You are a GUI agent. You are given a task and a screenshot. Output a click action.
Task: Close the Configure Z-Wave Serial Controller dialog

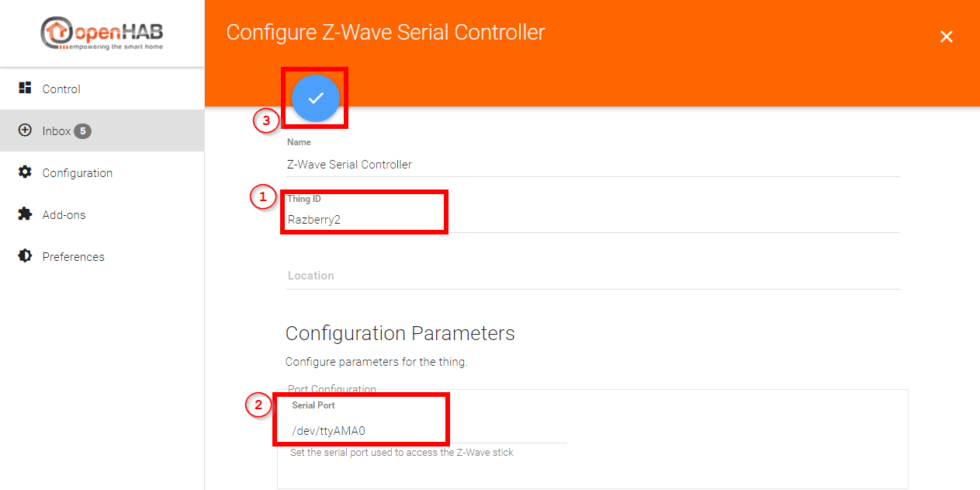tap(946, 36)
